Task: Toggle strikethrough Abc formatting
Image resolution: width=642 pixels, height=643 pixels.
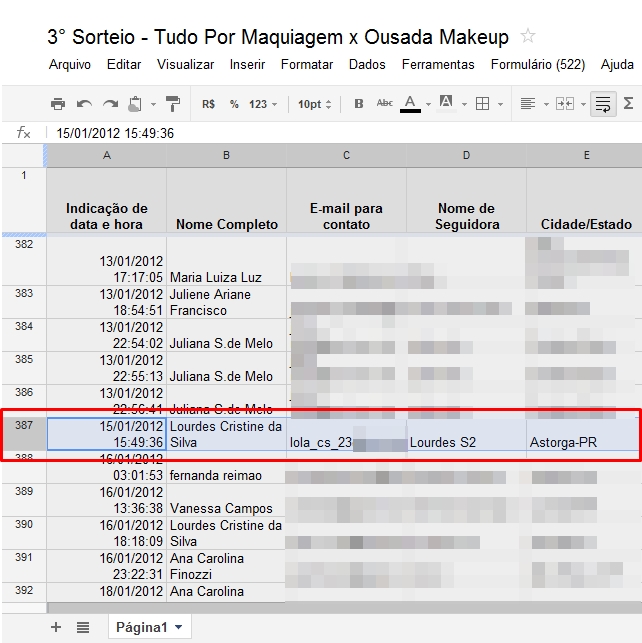Action: 385,103
